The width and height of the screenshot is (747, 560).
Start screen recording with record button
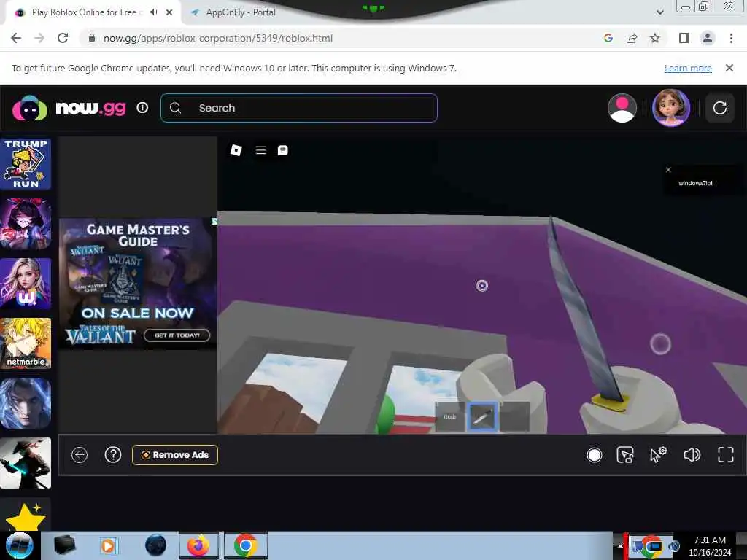[594, 455]
